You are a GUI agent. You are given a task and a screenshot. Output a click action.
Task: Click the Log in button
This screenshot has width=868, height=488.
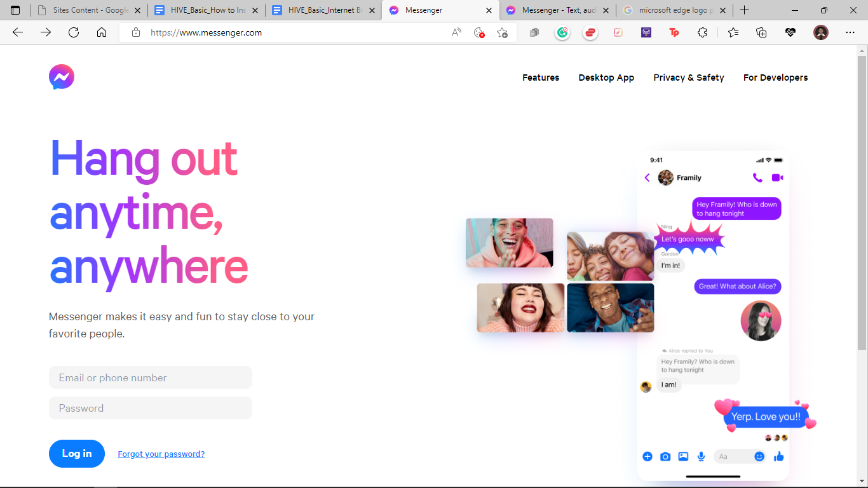coord(77,454)
